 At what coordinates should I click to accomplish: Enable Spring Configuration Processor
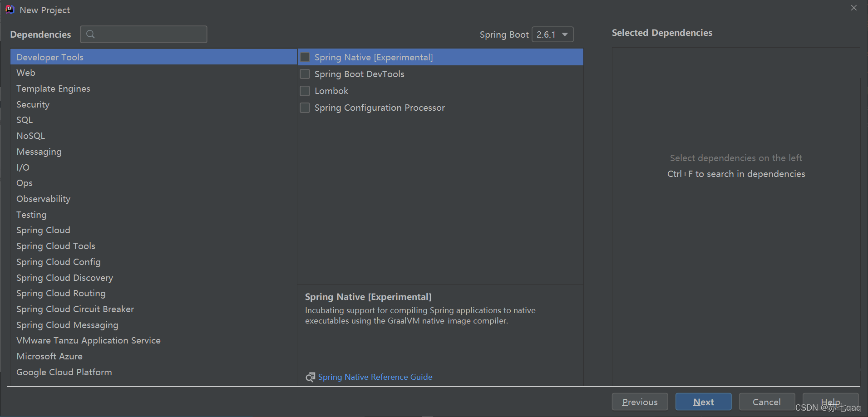click(x=305, y=108)
